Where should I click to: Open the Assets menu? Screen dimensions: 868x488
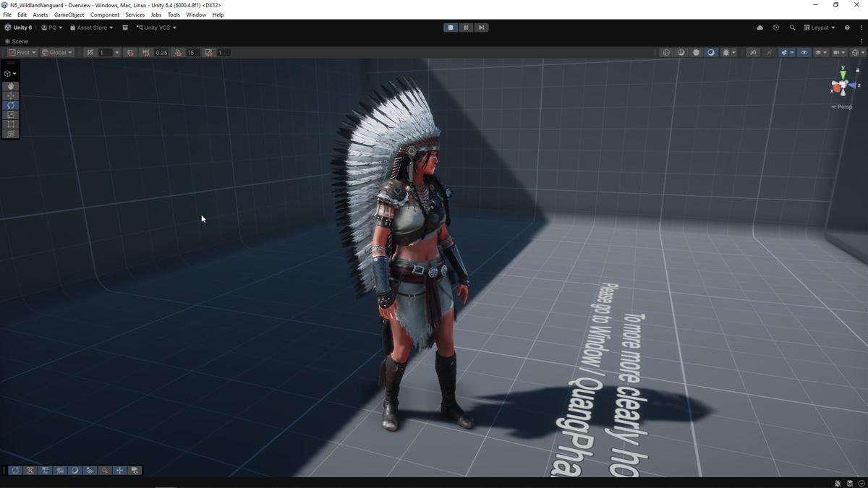[x=41, y=14]
